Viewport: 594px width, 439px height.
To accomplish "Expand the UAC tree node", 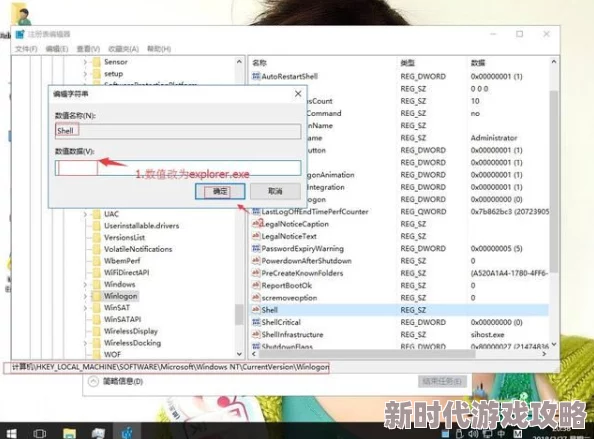I will coord(85,214).
